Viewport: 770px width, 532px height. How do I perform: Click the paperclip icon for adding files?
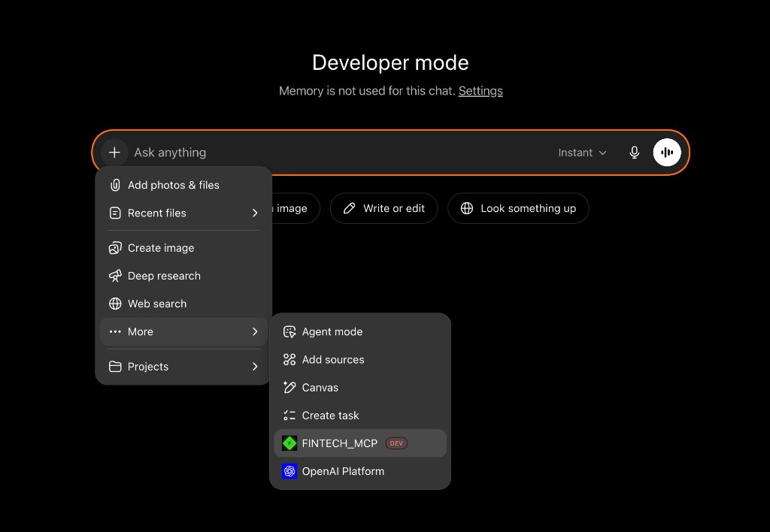point(115,185)
